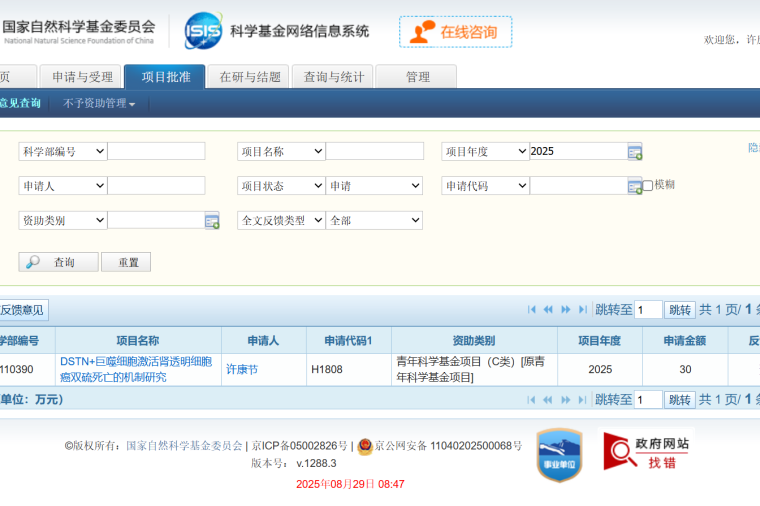Click the picker icon beside 项目年度 field

[x=635, y=151]
